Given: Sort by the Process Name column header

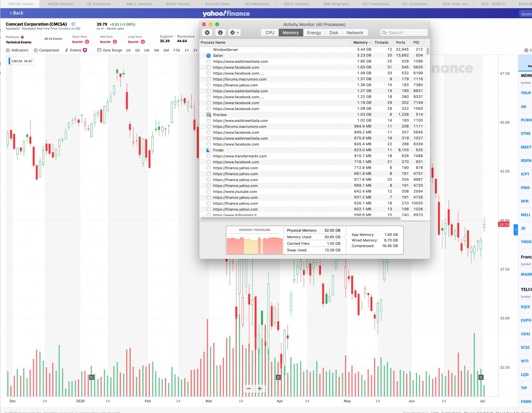Looking at the screenshot, I should [275, 42].
